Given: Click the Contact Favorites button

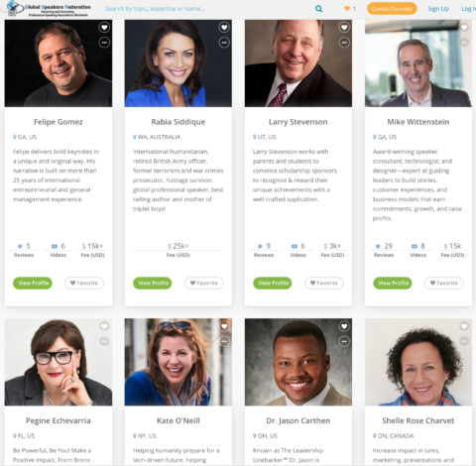Looking at the screenshot, I should click(392, 9).
